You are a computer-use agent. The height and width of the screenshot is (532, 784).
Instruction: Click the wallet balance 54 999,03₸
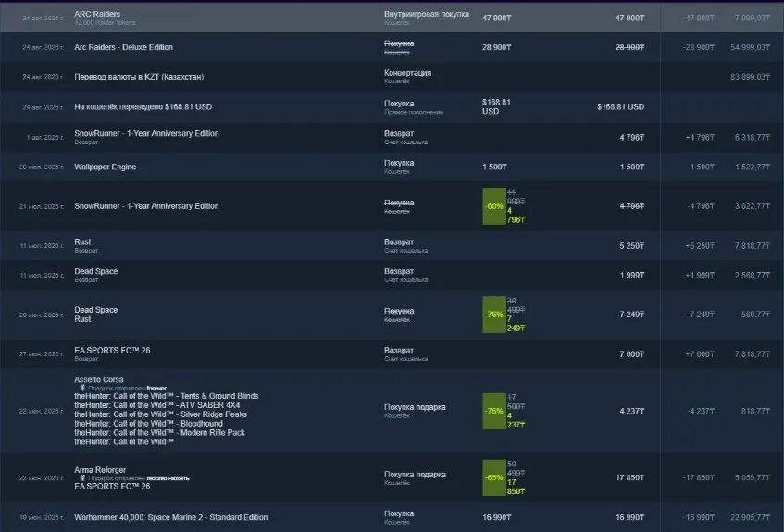pos(750,47)
